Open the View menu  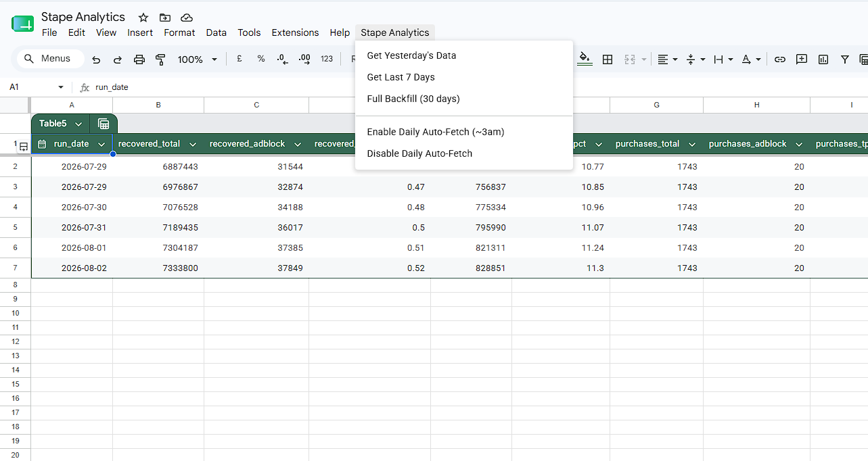pos(106,32)
